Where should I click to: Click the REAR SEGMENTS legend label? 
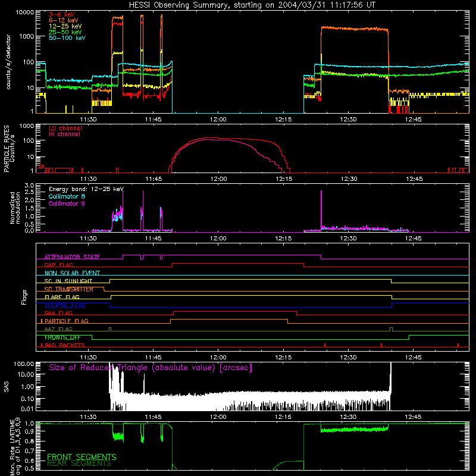click(x=79, y=464)
